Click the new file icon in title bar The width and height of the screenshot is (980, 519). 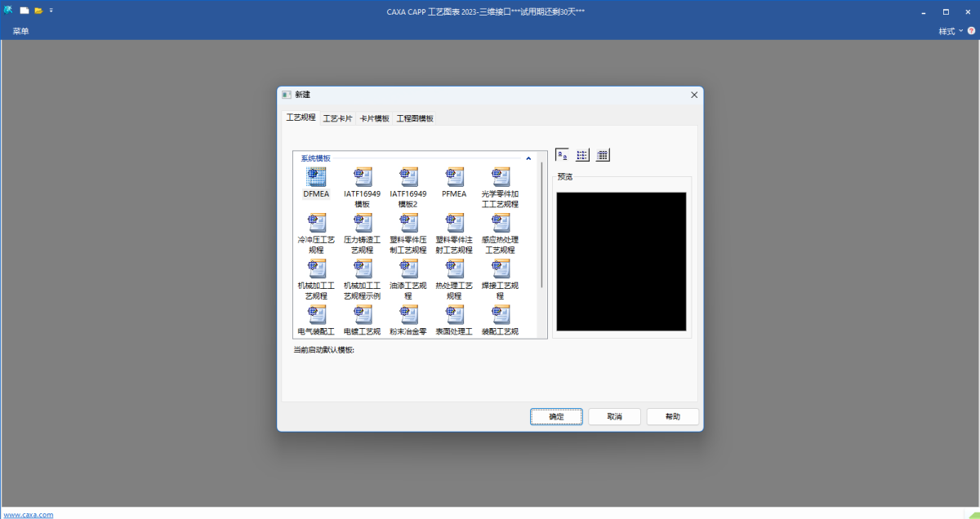[24, 11]
